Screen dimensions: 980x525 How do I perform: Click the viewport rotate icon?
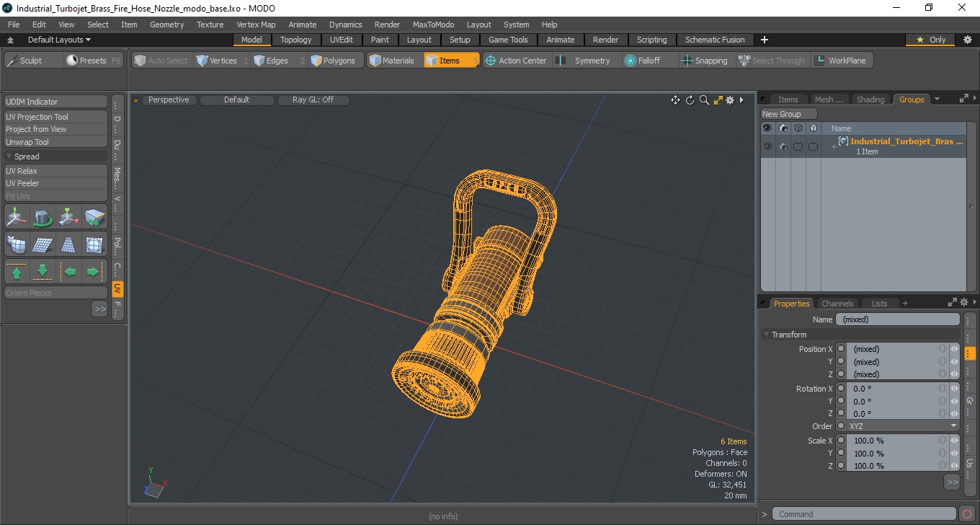690,100
